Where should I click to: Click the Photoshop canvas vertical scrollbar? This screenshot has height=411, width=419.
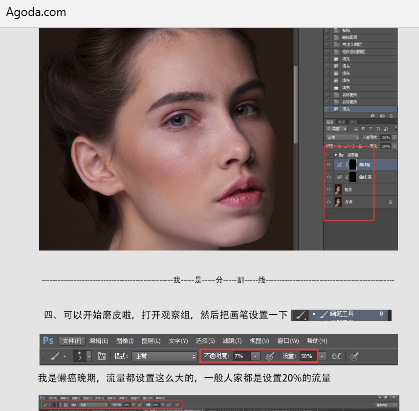(x=296, y=105)
